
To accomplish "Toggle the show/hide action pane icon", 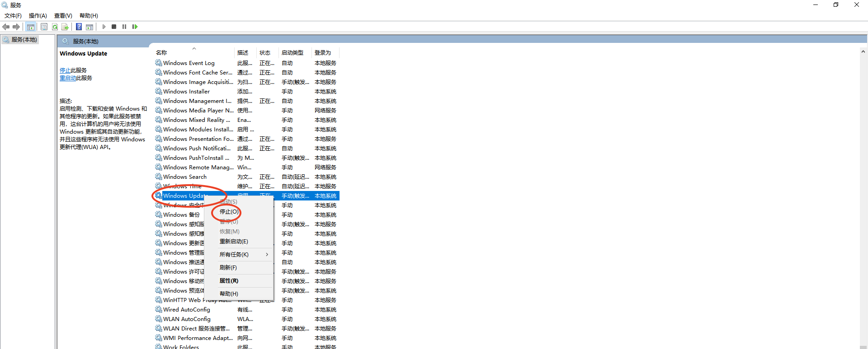I will coord(90,27).
